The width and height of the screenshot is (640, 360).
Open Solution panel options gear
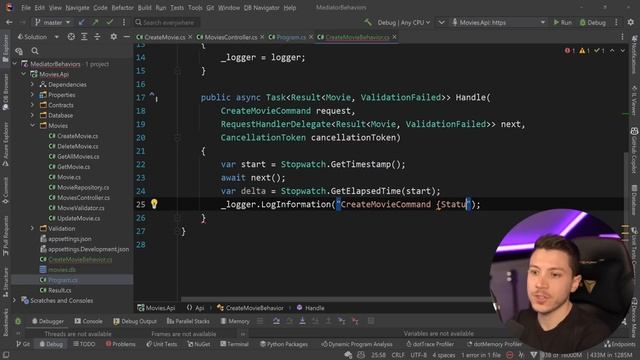coord(113,37)
